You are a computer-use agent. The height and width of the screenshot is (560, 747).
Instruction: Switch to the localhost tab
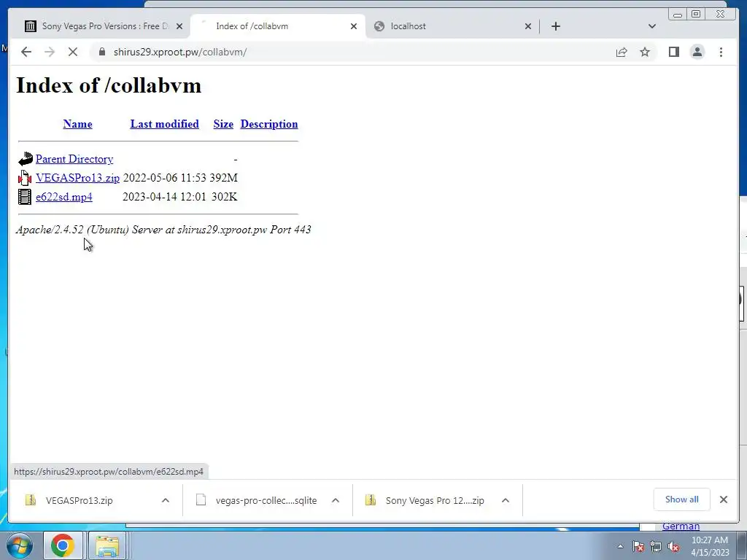(452, 26)
